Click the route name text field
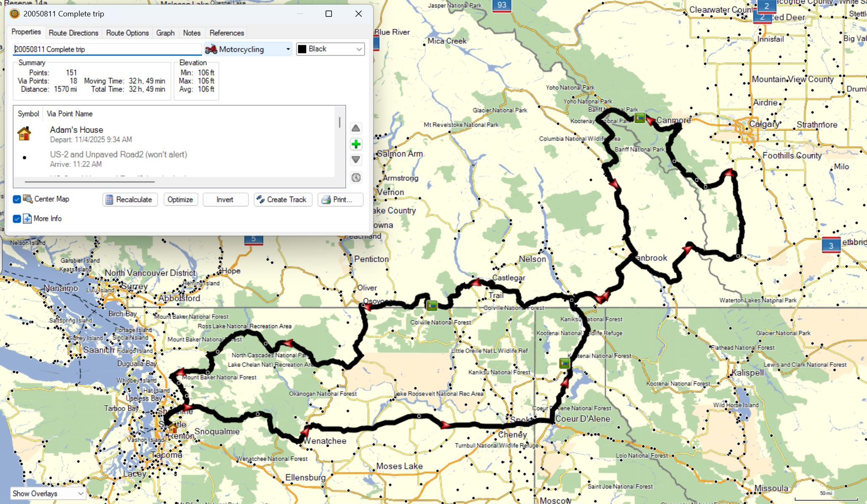 tap(107, 49)
